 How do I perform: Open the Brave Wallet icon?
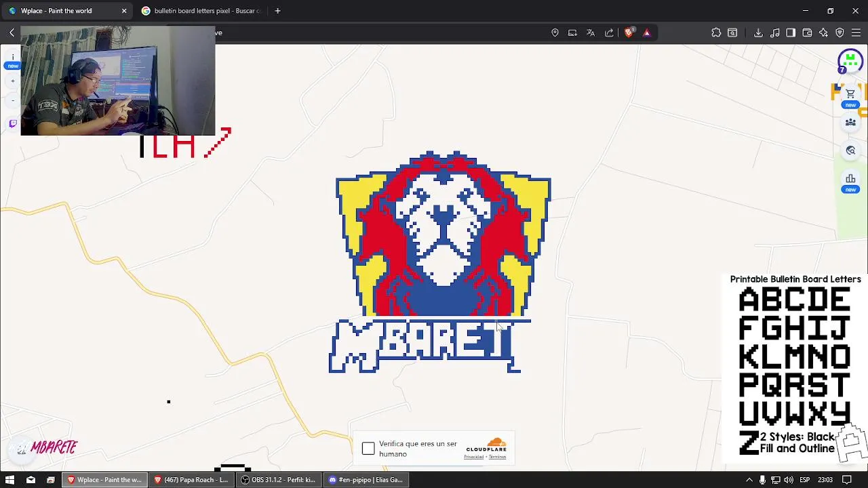(x=807, y=33)
